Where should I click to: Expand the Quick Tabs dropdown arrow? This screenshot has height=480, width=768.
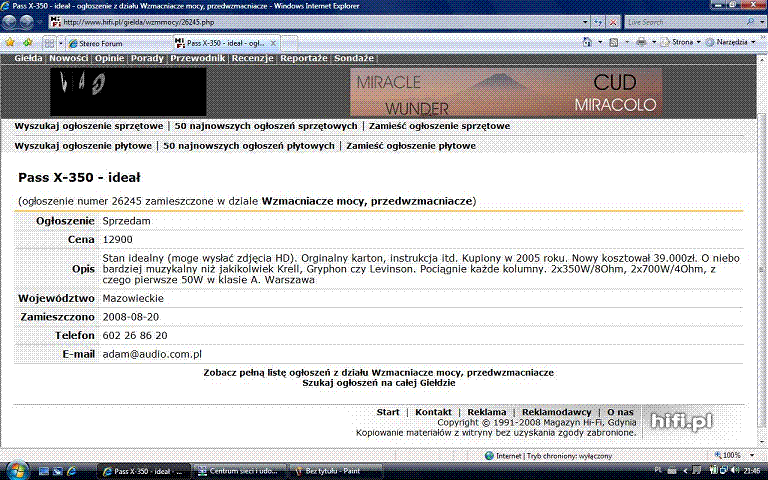61,43
